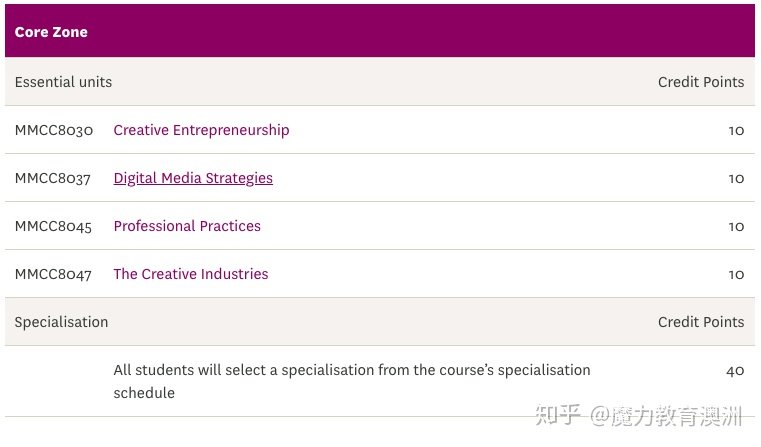Click the specialisation schedule description text
The width and height of the screenshot is (761, 447).
pos(352,381)
